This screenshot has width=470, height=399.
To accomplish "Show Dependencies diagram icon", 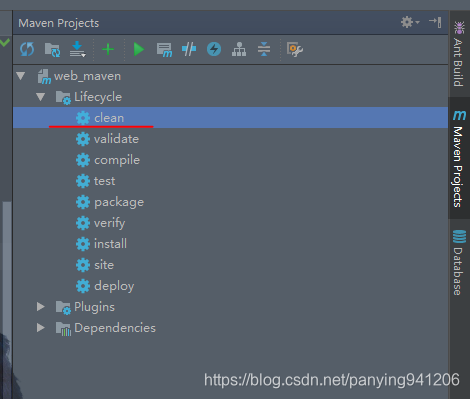I will (x=239, y=49).
